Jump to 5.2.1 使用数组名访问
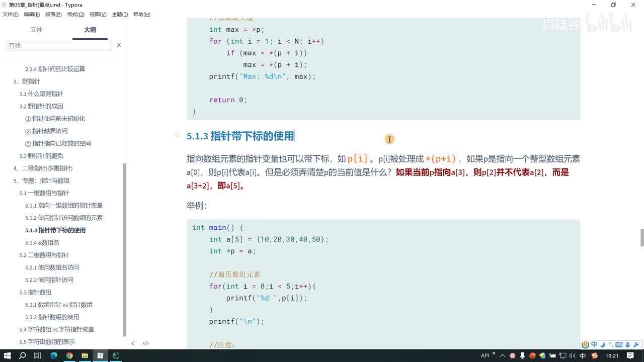Image resolution: width=644 pixels, height=362 pixels. click(52, 267)
